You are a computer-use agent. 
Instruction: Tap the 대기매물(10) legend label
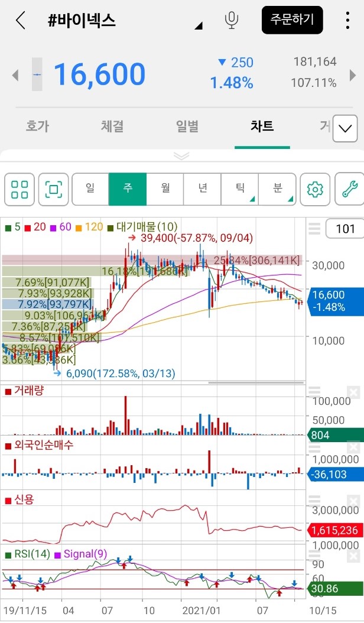coord(142,227)
